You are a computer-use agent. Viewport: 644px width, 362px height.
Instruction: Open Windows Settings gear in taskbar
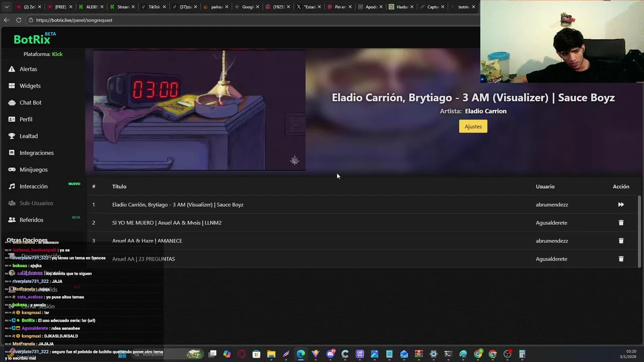tap(434, 354)
